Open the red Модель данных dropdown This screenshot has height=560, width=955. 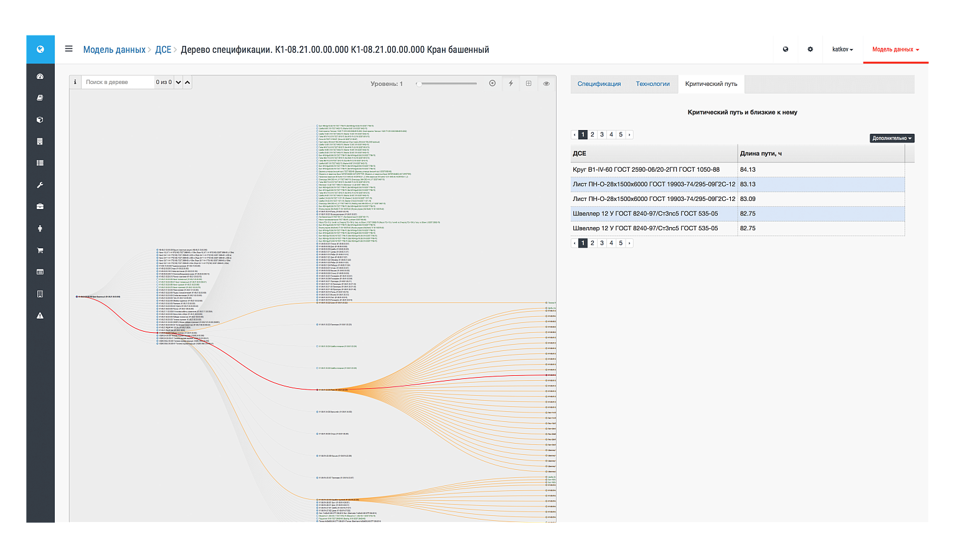895,49
